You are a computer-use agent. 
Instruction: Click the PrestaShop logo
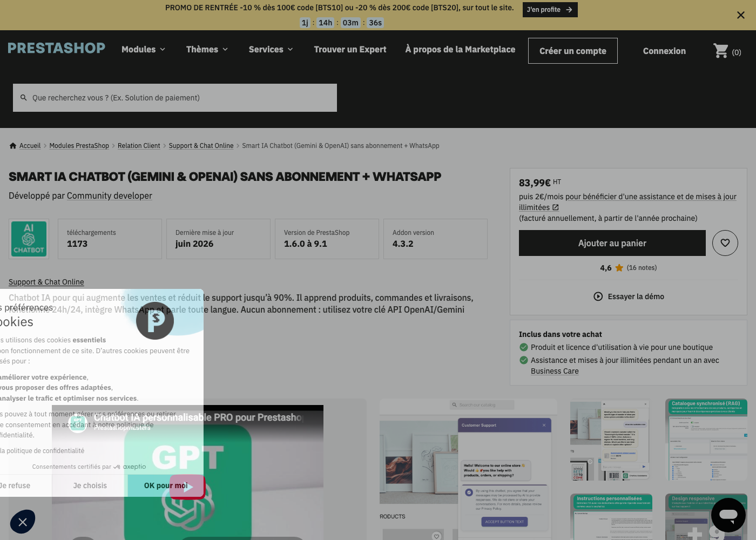point(57,48)
